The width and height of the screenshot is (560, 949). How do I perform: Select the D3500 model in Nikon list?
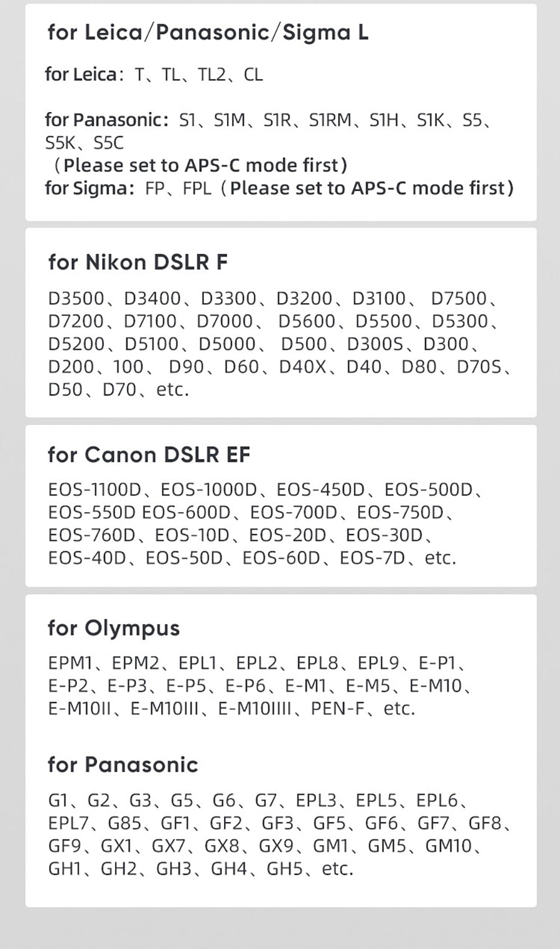tap(76, 299)
